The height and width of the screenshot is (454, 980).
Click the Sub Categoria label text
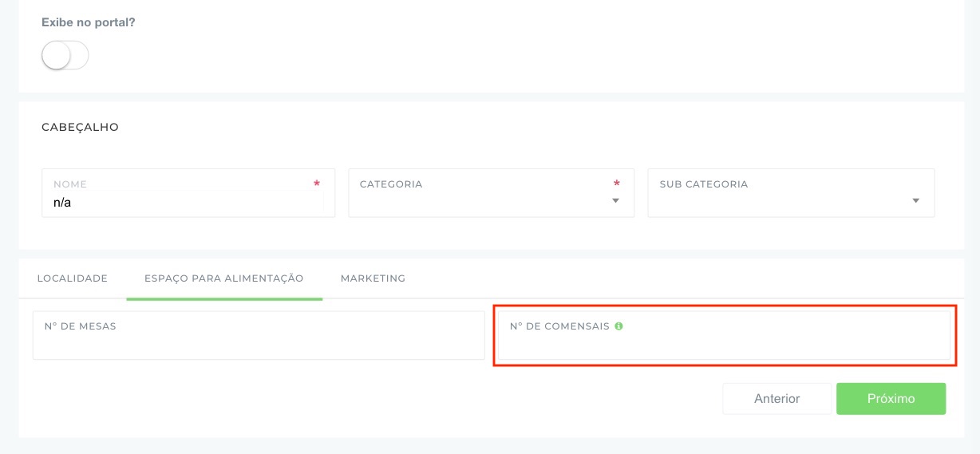(704, 184)
